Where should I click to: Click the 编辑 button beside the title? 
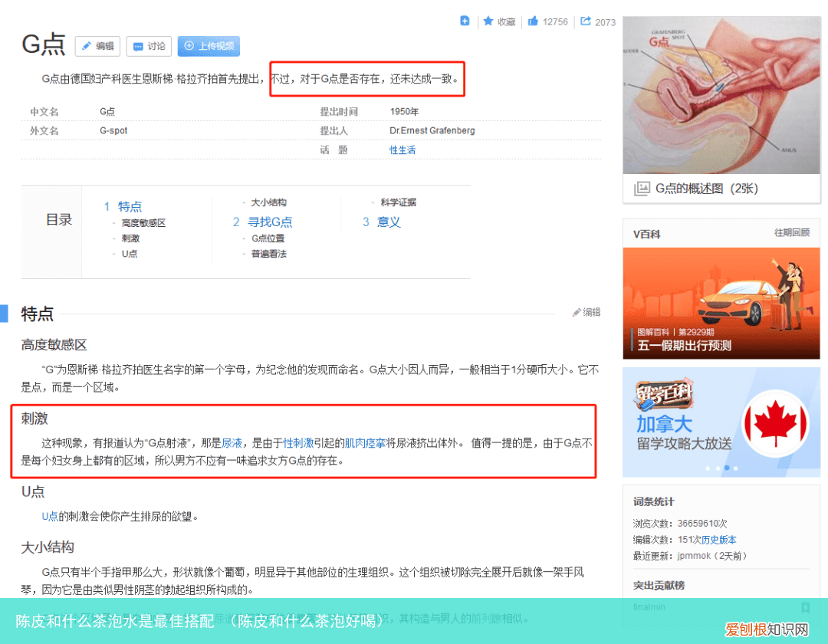pos(97,46)
